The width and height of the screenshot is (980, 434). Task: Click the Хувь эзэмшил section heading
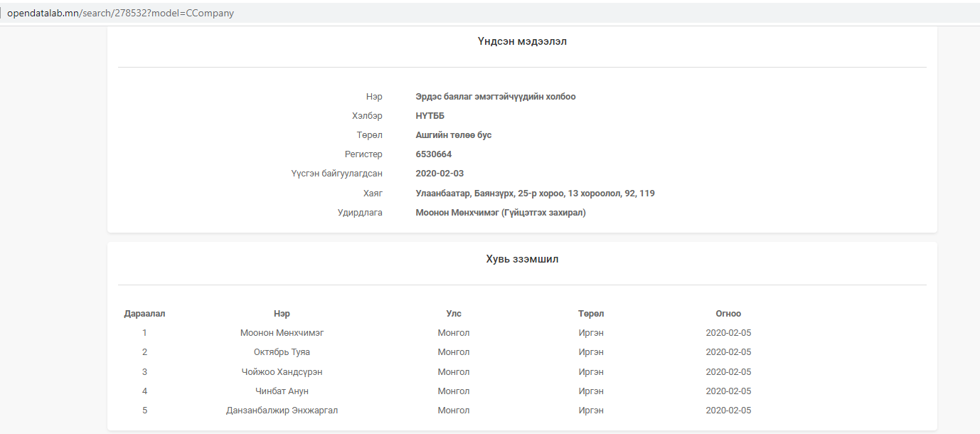pos(522,259)
